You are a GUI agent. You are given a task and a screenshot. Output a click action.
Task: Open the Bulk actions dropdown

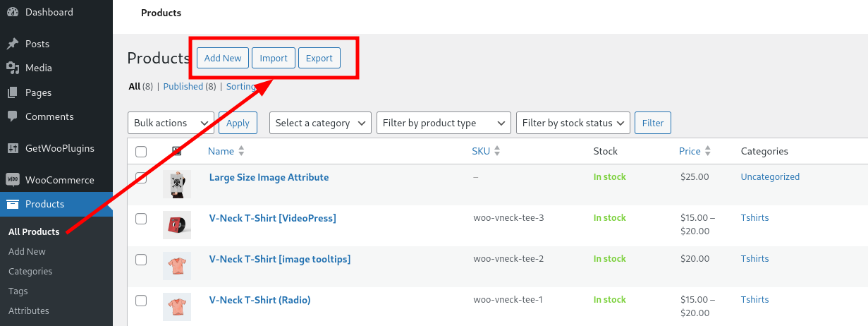tap(171, 123)
